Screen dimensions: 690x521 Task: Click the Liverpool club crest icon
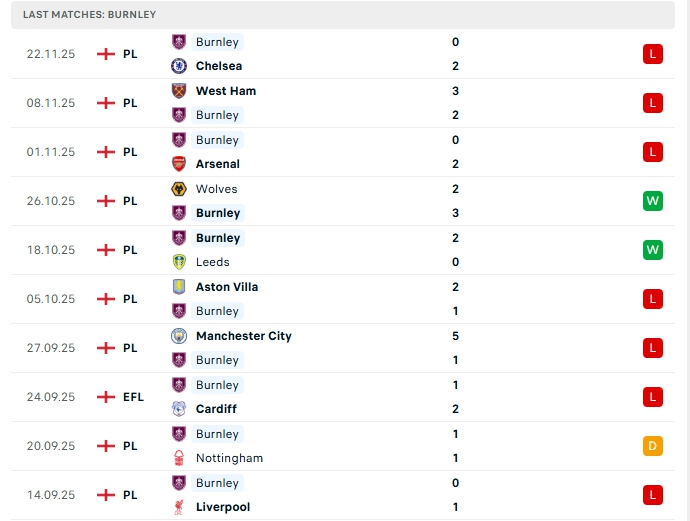click(179, 507)
